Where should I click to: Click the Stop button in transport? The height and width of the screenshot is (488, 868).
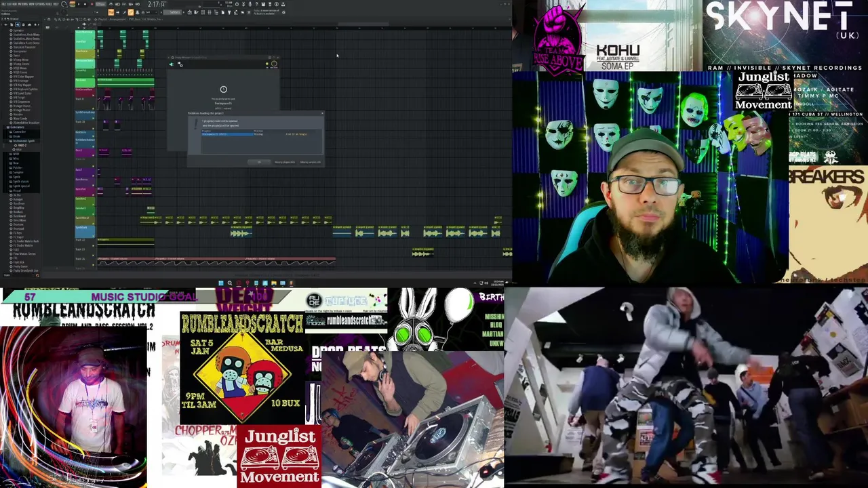coord(85,4)
